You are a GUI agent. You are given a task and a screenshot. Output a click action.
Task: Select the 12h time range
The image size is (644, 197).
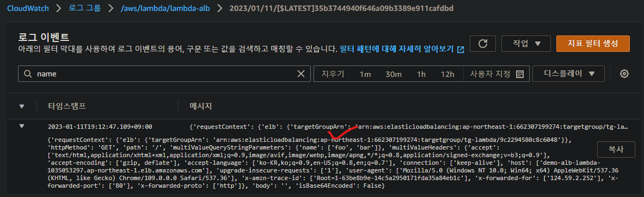point(447,74)
